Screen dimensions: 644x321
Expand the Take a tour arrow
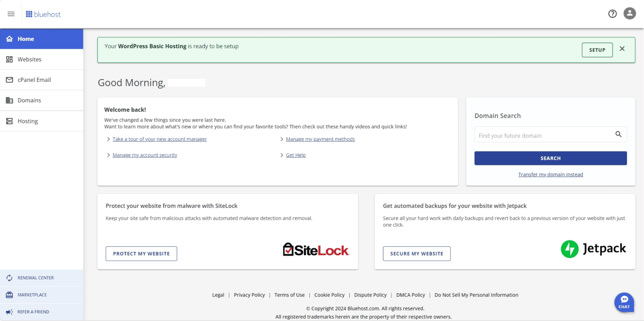tap(108, 139)
